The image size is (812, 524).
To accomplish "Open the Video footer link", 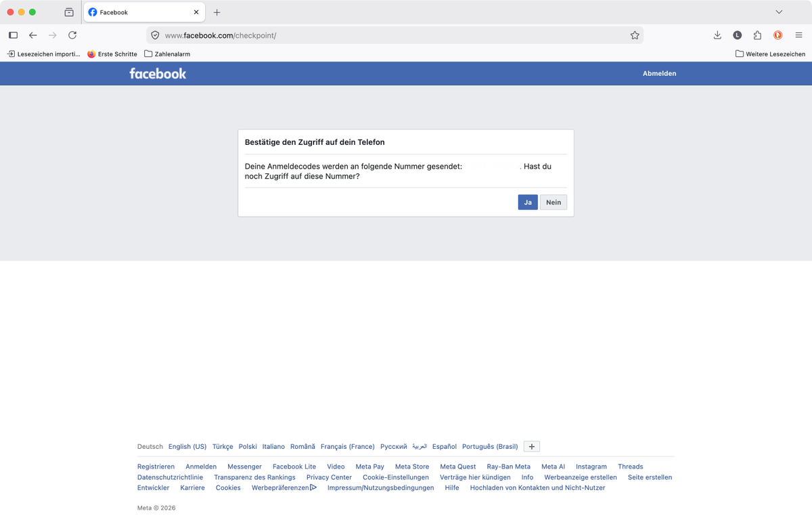I will click(336, 466).
